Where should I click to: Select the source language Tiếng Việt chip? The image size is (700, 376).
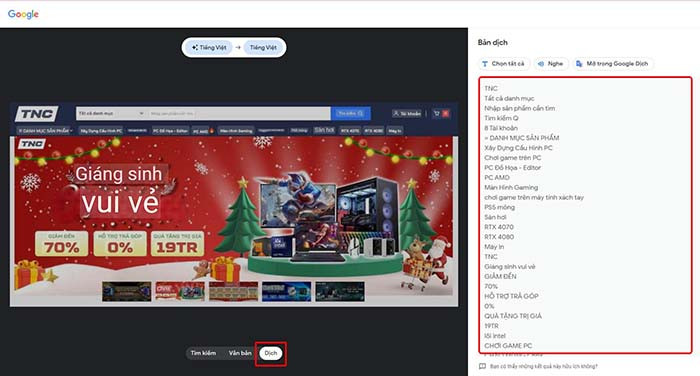(209, 47)
